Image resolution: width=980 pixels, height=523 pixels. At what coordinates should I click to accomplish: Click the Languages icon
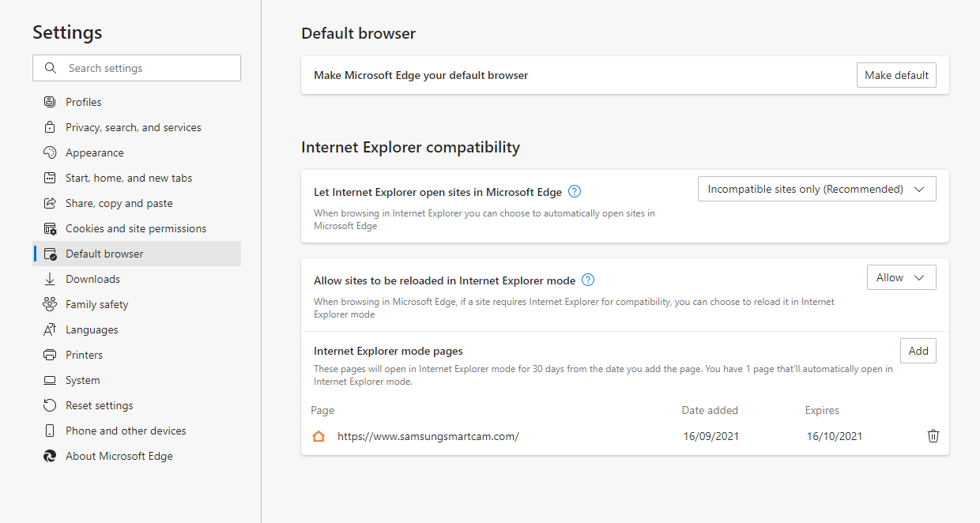click(50, 329)
